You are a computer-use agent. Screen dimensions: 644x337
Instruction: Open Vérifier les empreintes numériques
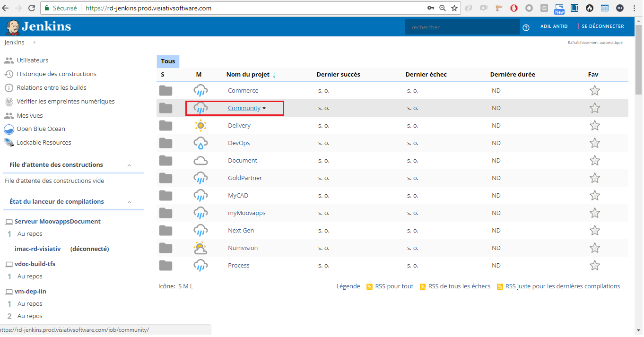66,102
